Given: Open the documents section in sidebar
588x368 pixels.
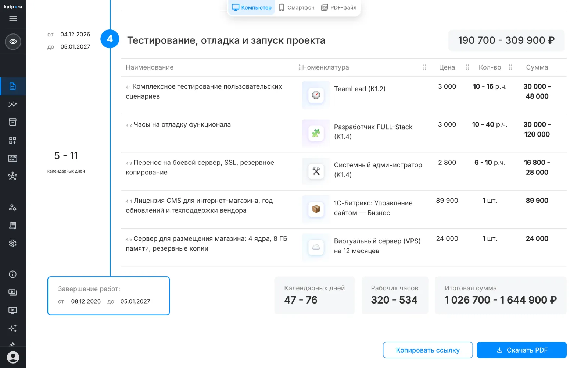Looking at the screenshot, I should coord(13,86).
